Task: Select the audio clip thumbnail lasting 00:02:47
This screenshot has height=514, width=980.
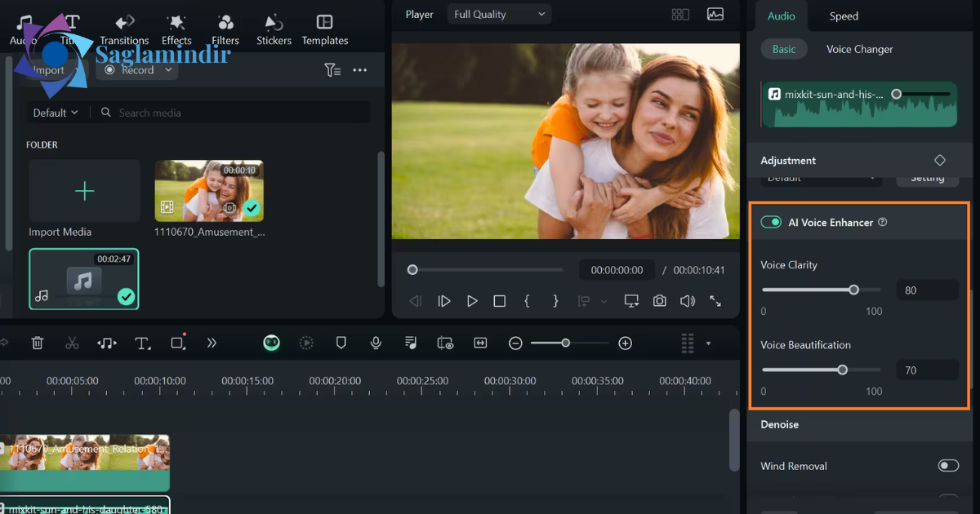Action: click(84, 279)
